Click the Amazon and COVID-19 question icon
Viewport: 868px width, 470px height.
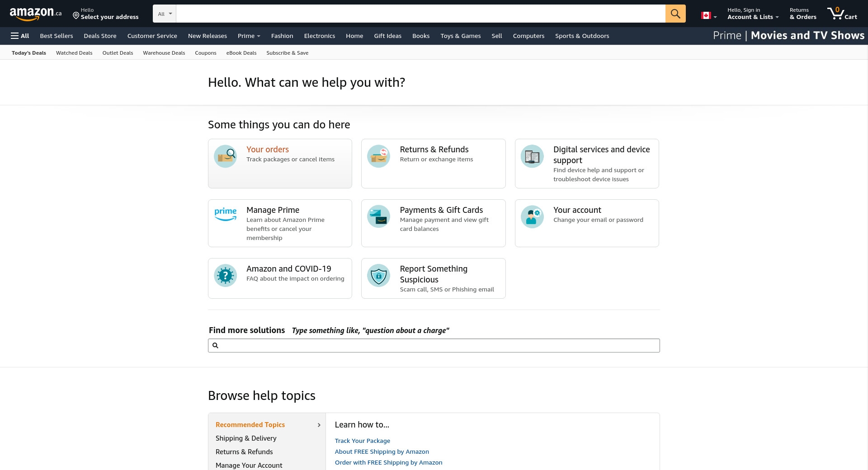click(x=225, y=276)
